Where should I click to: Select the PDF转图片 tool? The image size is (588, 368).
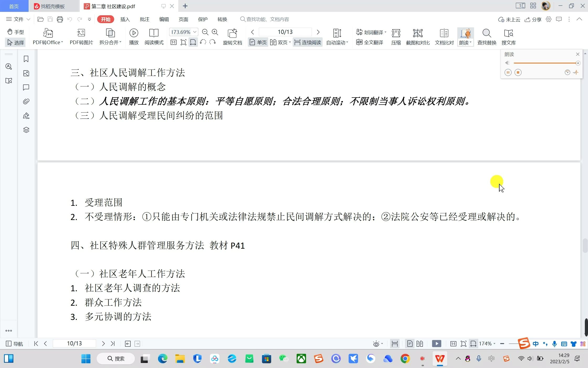tap(81, 36)
